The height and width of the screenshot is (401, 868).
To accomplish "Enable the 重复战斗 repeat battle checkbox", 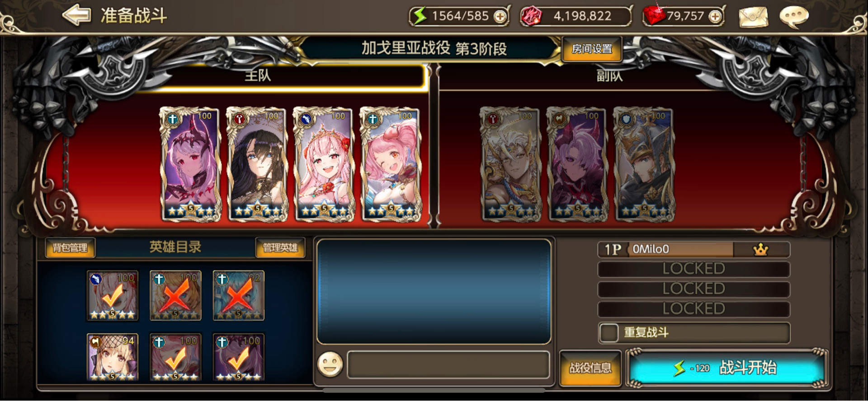I will point(609,333).
